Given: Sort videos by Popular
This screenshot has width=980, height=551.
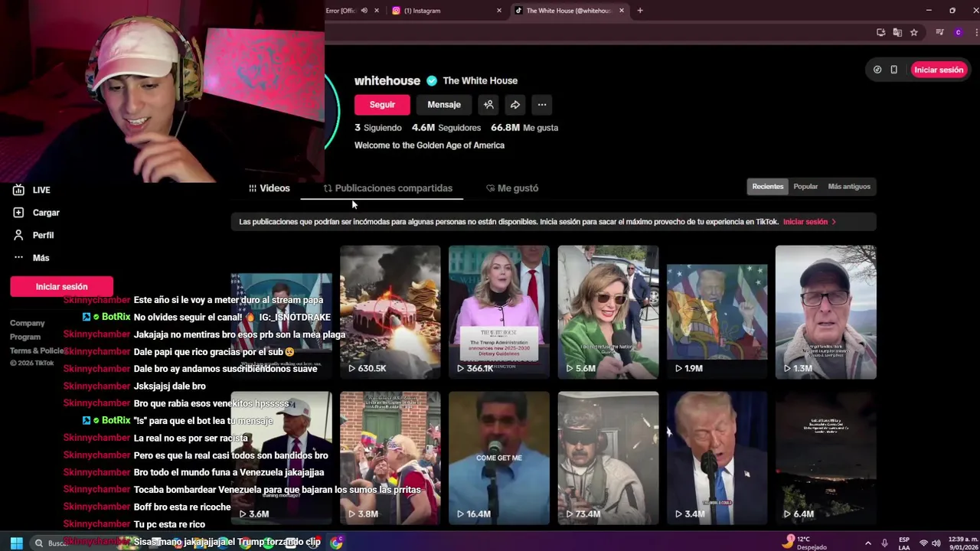Looking at the screenshot, I should point(805,187).
